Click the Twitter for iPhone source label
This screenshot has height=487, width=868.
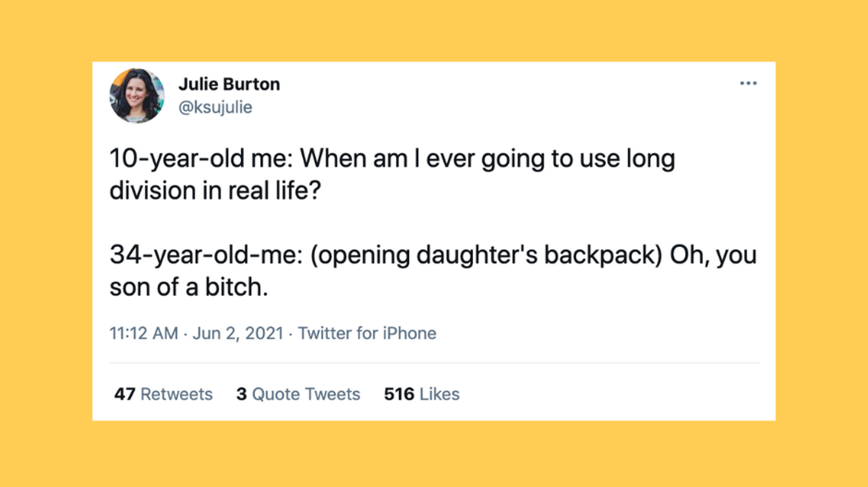pyautogui.click(x=368, y=333)
